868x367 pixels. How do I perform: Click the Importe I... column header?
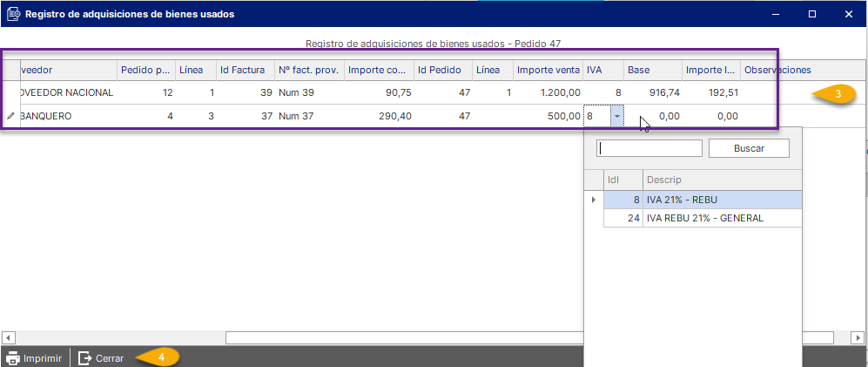[x=711, y=70]
